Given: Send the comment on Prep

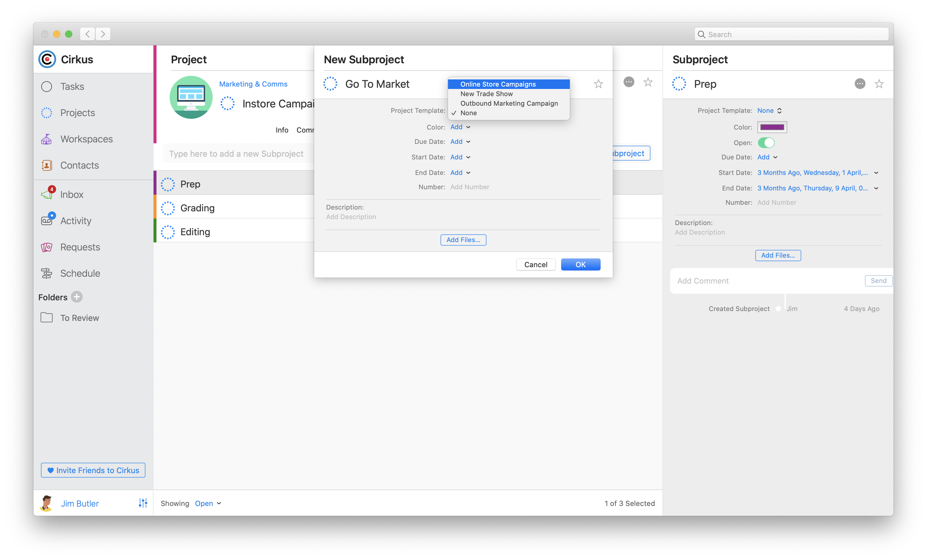Looking at the screenshot, I should click(x=878, y=281).
